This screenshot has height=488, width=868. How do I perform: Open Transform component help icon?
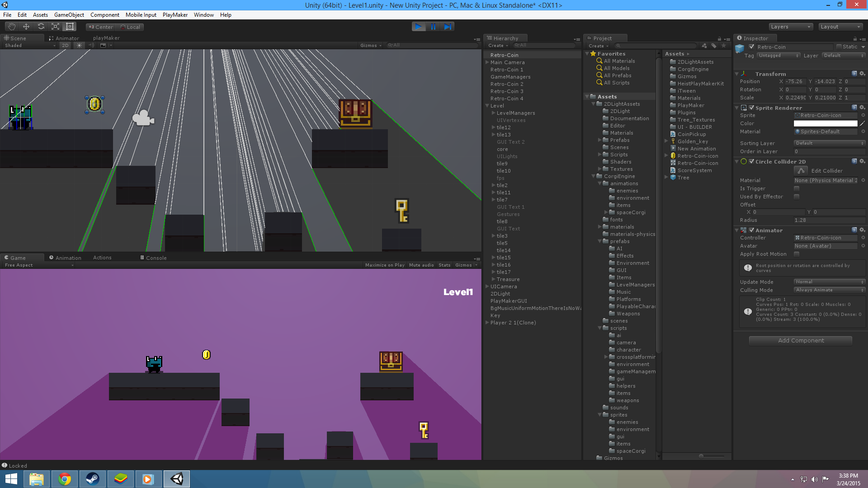[x=854, y=74]
